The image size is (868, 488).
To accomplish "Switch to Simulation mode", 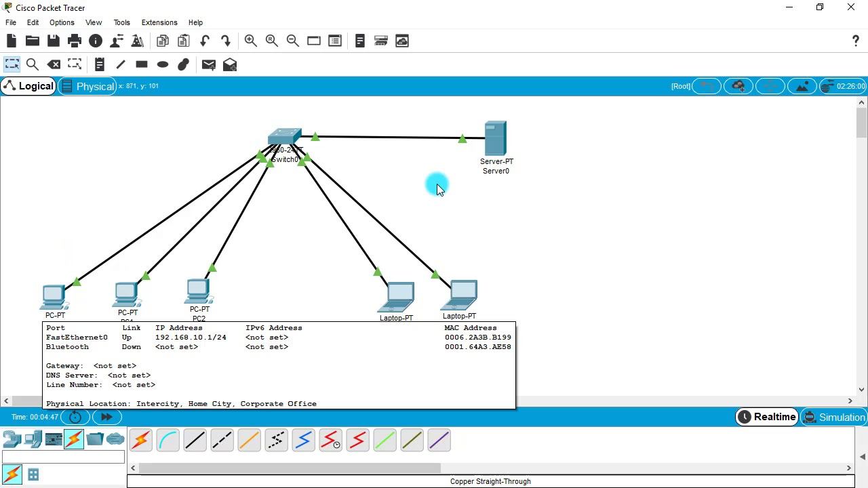I will 834,417.
